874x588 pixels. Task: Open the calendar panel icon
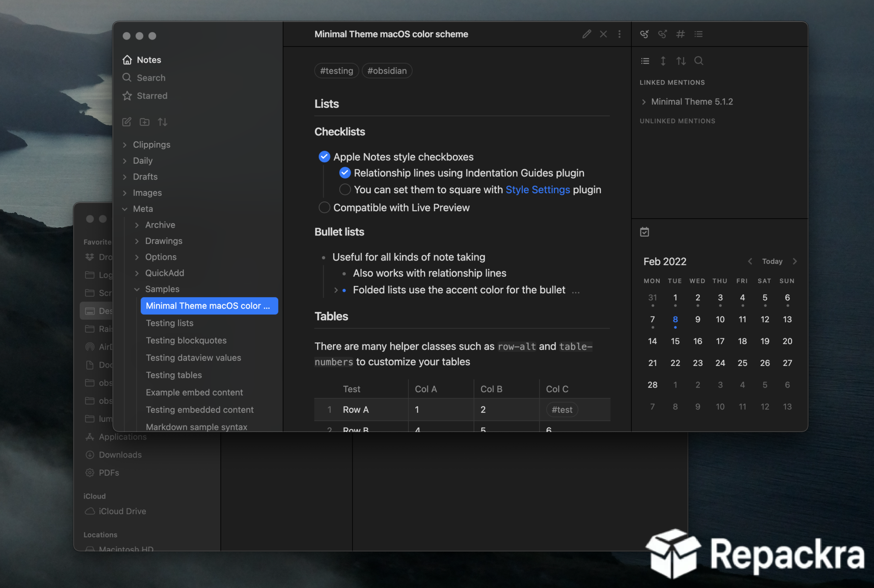pyautogui.click(x=644, y=232)
